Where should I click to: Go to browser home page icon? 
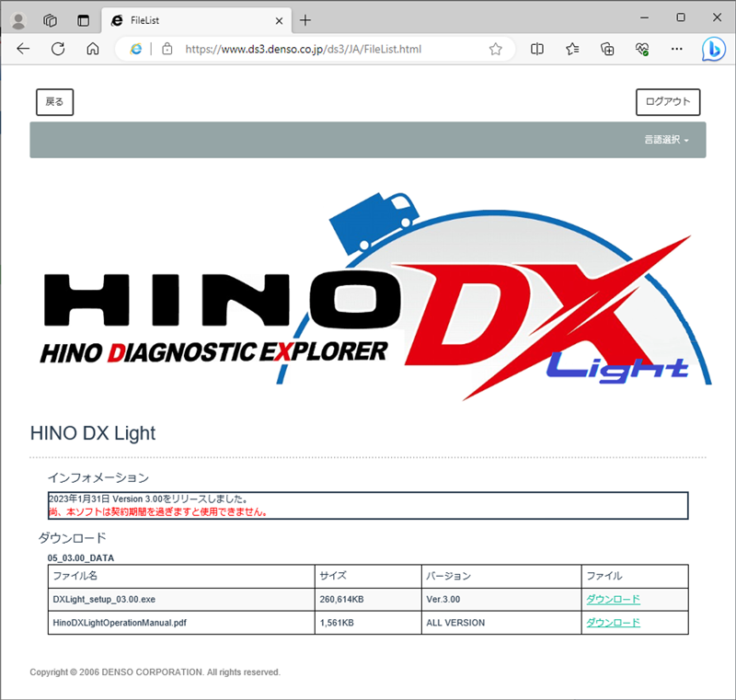[93, 49]
